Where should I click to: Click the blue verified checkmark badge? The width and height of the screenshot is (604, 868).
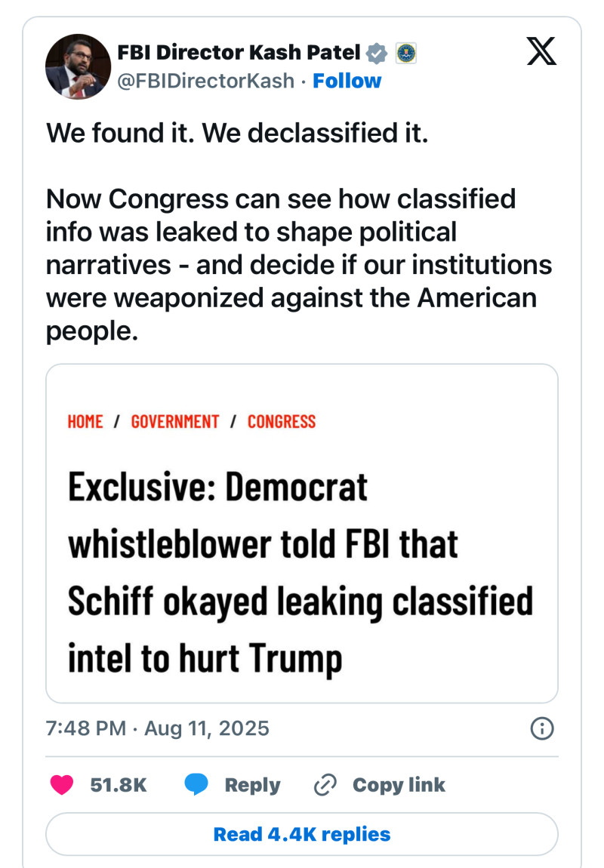coord(377,53)
